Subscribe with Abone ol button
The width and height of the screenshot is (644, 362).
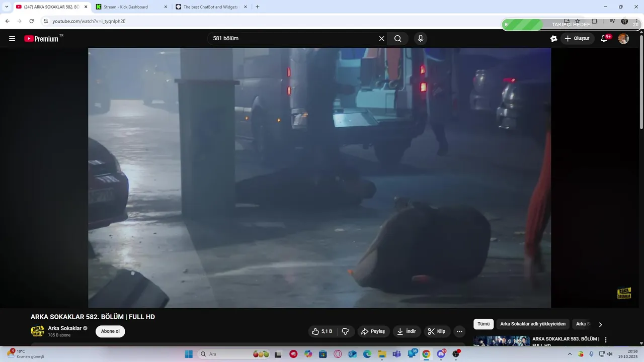[x=110, y=331]
